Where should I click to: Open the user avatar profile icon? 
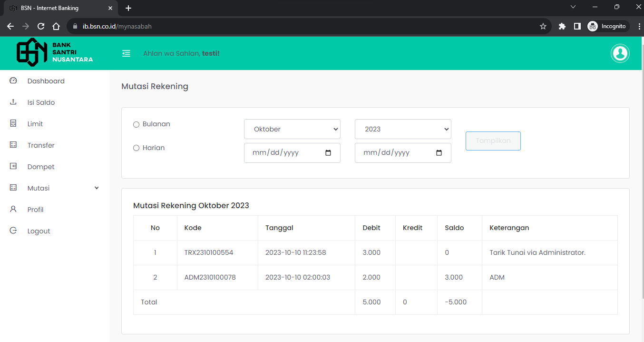click(620, 53)
